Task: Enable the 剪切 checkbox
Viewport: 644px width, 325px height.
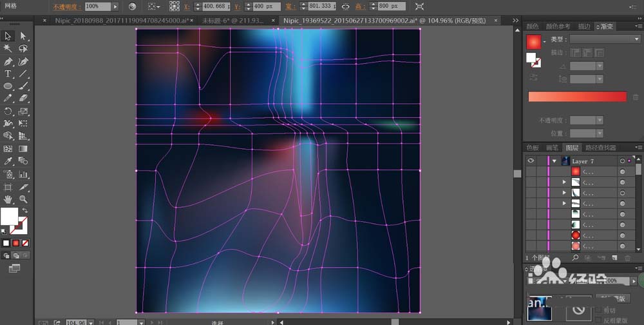Action: click(x=598, y=310)
